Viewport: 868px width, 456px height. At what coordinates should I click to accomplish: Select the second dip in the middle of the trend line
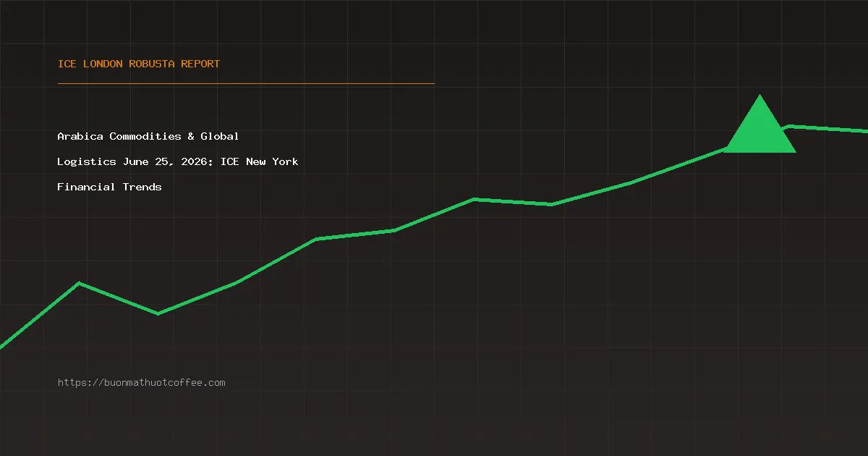(551, 204)
